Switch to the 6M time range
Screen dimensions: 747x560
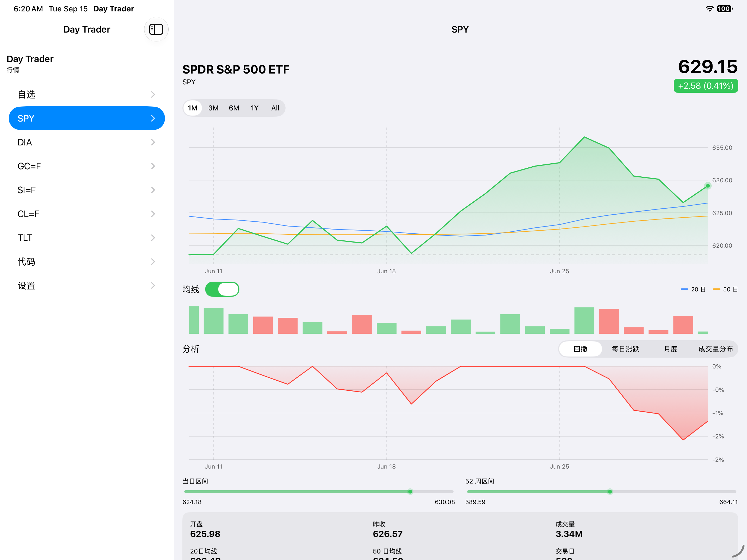coord(234,108)
